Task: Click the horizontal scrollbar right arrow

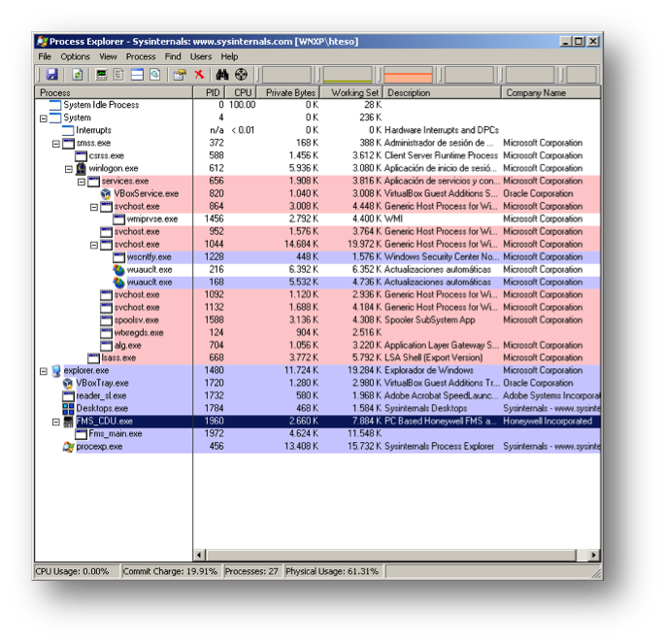Action: pyautogui.click(x=594, y=555)
